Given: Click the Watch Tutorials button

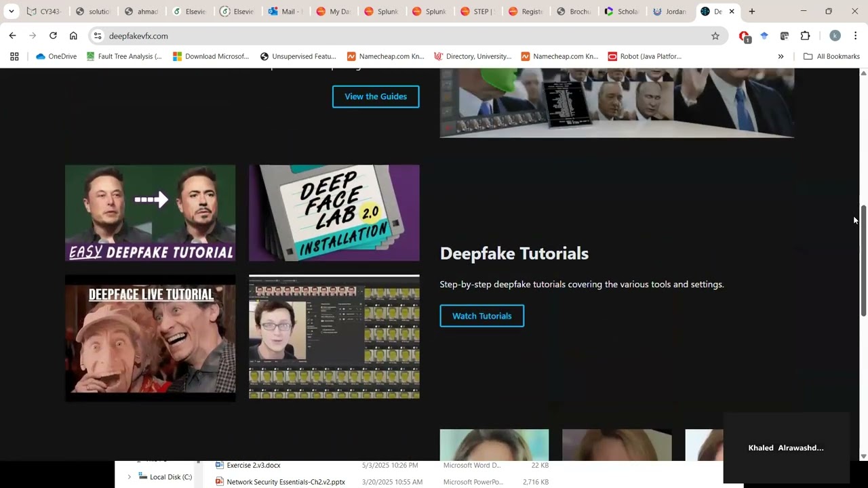Looking at the screenshot, I should 482,316.
